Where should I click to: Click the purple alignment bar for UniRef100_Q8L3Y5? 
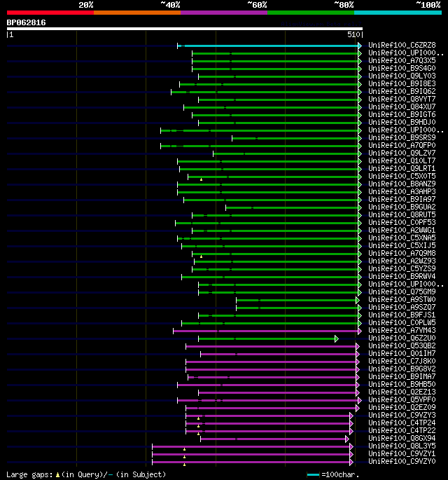[251, 446]
